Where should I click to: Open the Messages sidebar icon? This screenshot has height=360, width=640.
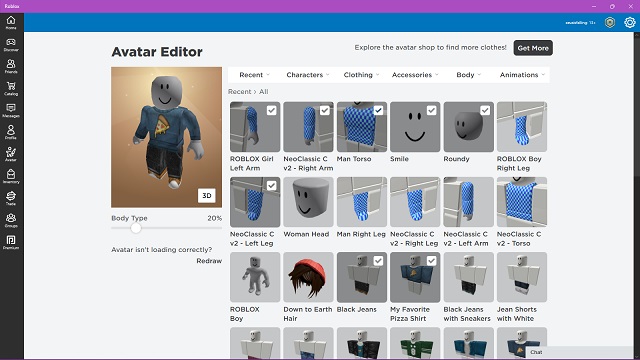coord(11,111)
